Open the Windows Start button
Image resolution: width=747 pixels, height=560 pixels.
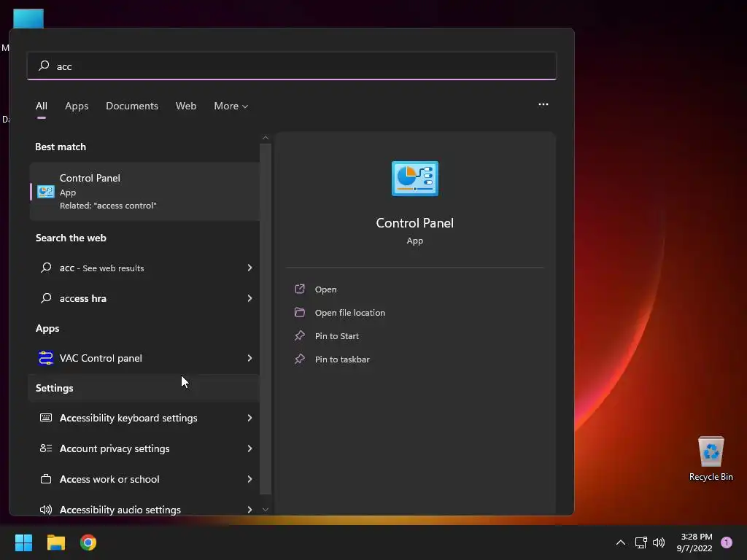23,542
